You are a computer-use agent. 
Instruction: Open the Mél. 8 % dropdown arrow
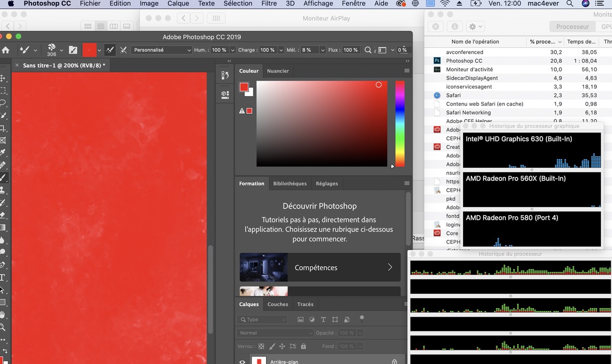pyautogui.click(x=323, y=50)
